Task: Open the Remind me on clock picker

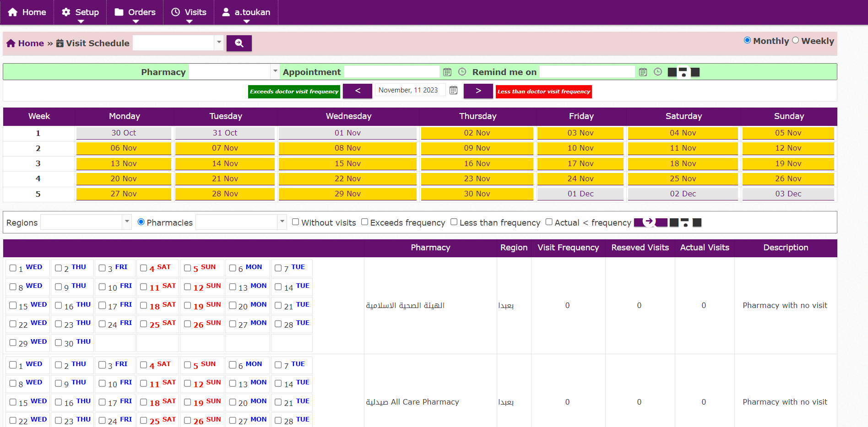Action: tap(658, 72)
